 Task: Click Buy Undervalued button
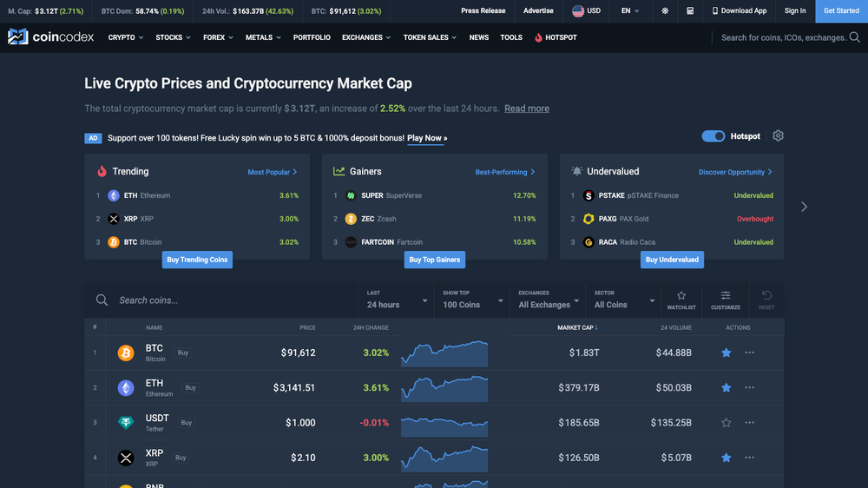coord(672,260)
